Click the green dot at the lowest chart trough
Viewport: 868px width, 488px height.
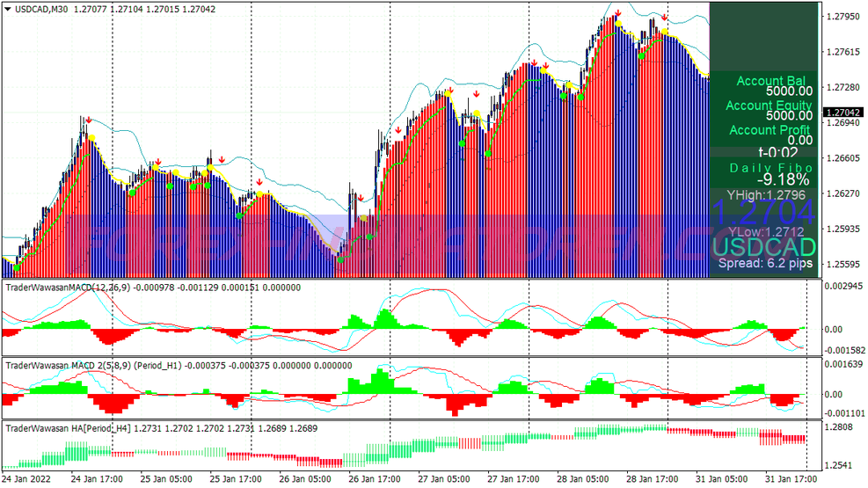tap(340, 259)
